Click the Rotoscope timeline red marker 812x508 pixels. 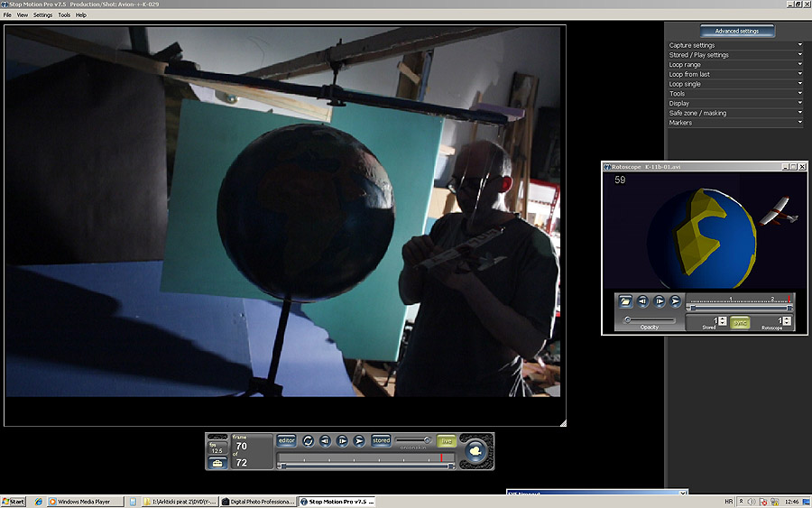click(x=789, y=299)
